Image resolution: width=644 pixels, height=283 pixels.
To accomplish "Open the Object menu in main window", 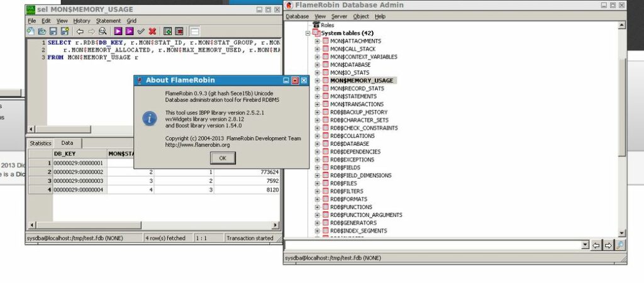I will (x=361, y=16).
